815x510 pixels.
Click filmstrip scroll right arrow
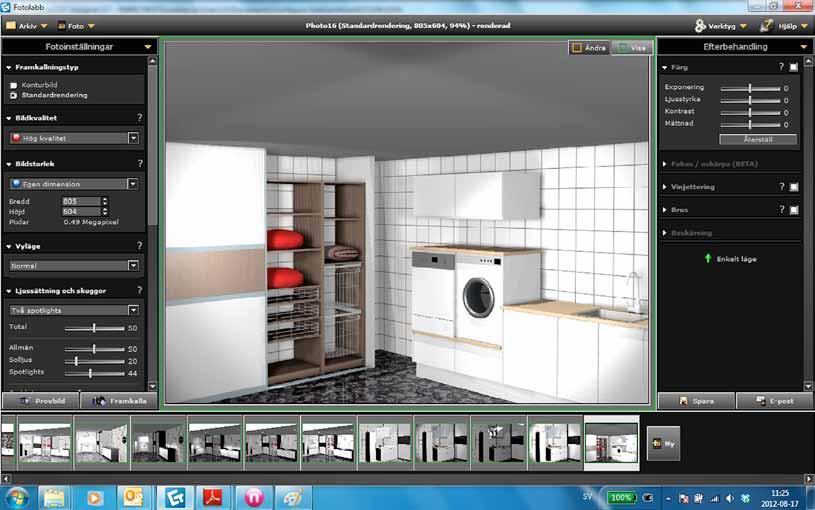809,478
